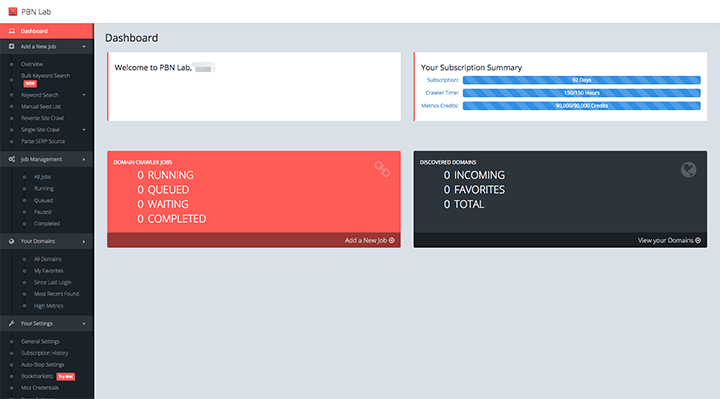
Task: Open Manual Seed List
Action: click(41, 107)
